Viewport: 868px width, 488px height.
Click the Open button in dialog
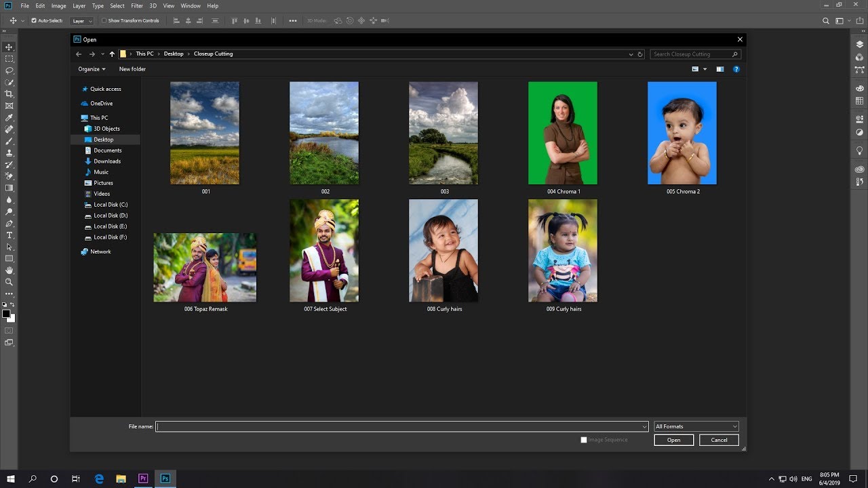[x=674, y=440]
